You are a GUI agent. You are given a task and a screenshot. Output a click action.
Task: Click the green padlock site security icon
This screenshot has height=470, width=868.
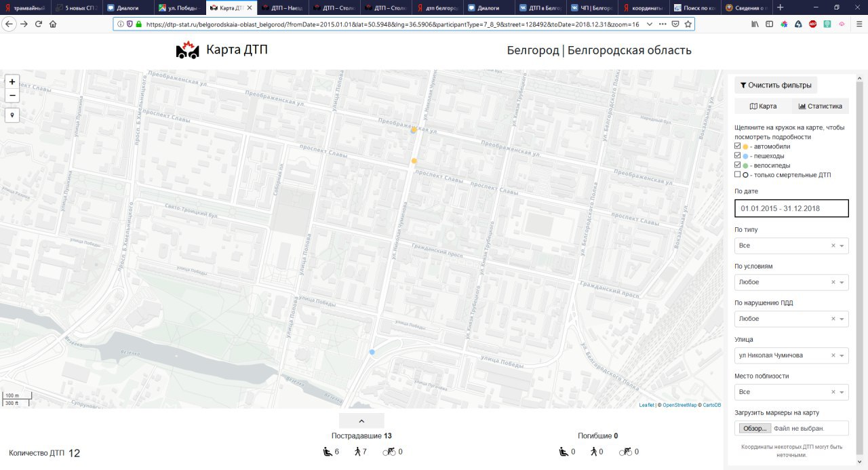pos(139,24)
